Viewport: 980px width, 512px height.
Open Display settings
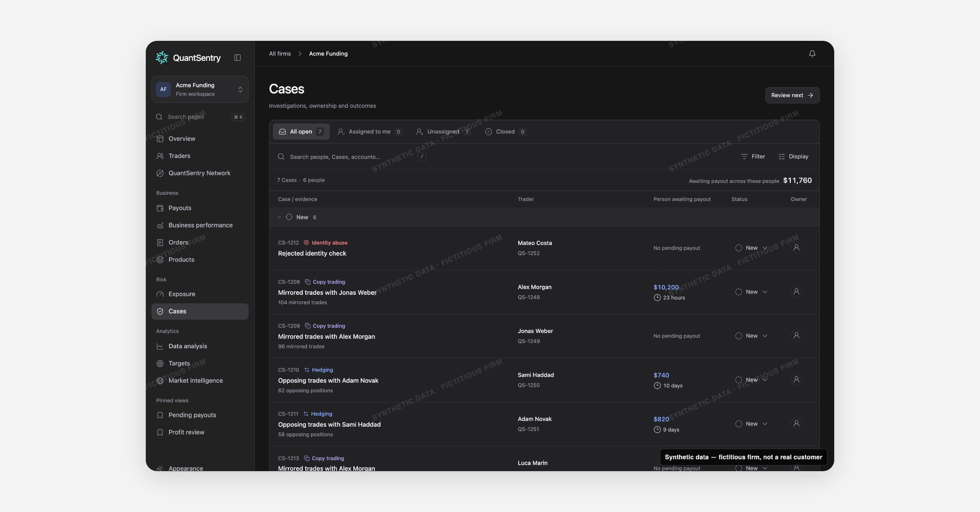click(x=793, y=156)
